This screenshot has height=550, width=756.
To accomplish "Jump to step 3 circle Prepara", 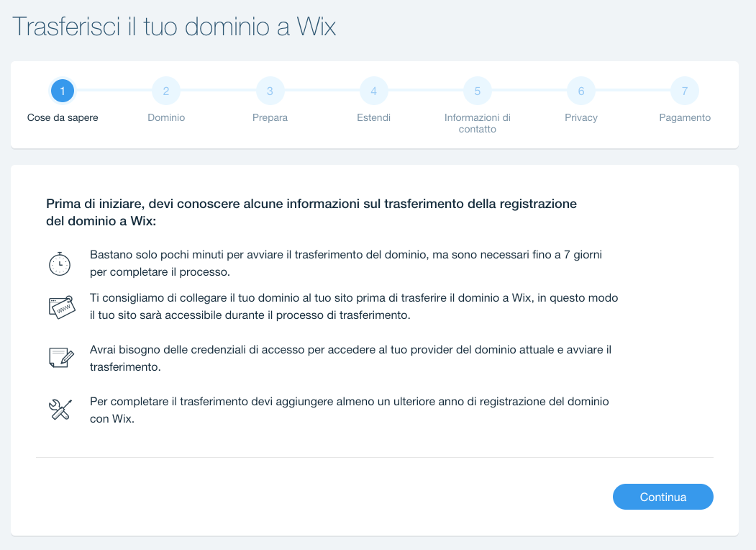I will point(270,91).
